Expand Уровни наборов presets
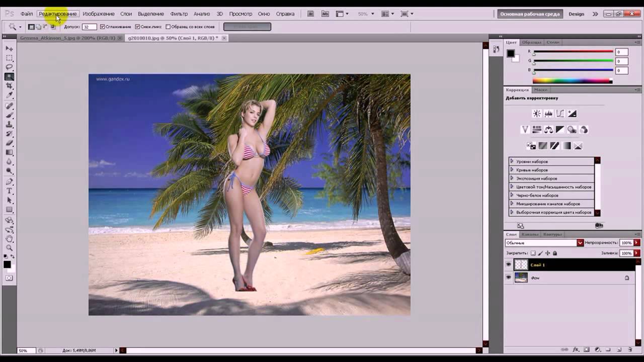The width and height of the screenshot is (644, 362). coord(512,161)
